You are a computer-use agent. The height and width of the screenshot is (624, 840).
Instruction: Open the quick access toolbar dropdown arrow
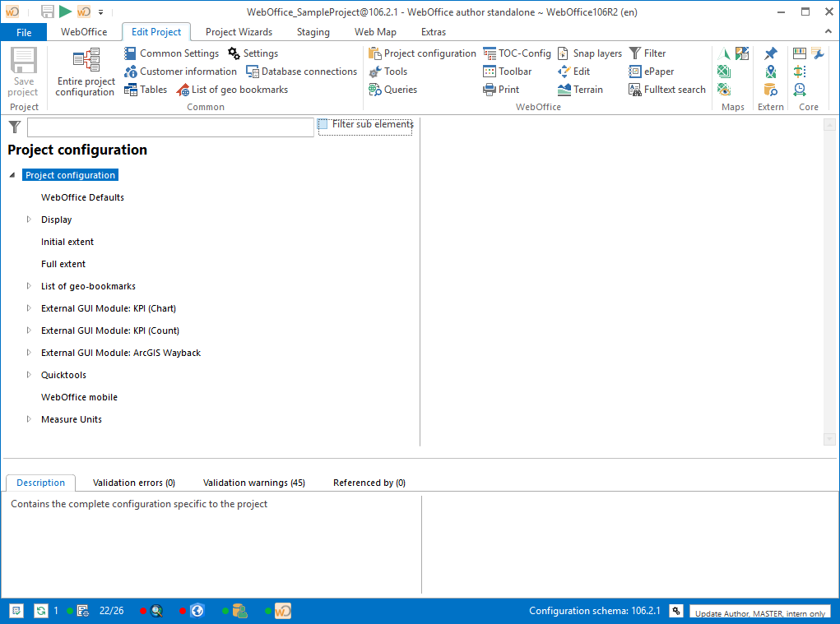[x=100, y=12]
